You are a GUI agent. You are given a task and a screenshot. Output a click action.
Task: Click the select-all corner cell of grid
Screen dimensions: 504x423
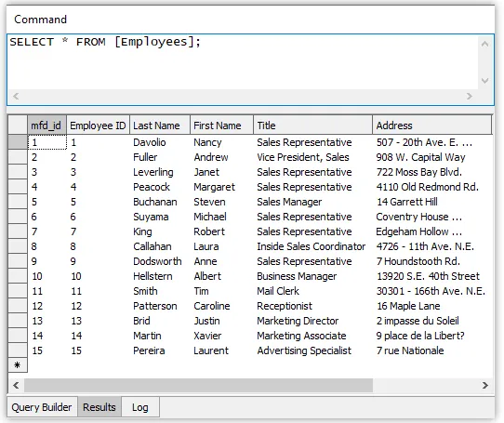point(18,125)
